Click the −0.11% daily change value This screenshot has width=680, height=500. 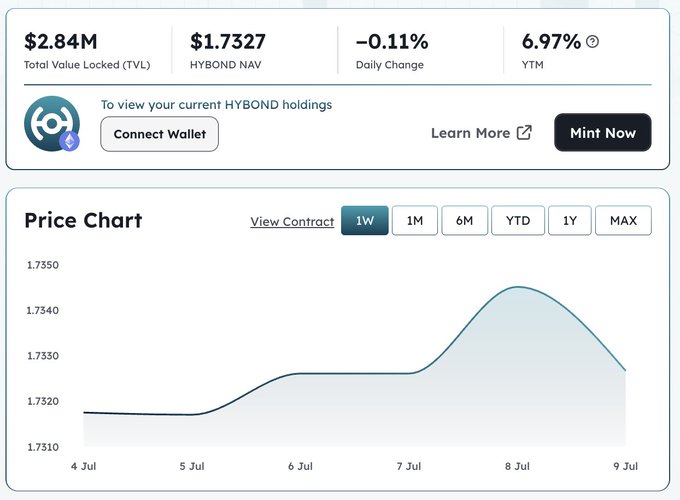pos(392,42)
